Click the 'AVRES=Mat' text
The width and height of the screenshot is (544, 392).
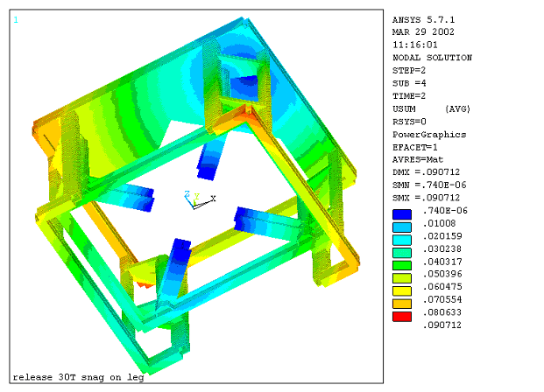(x=418, y=160)
